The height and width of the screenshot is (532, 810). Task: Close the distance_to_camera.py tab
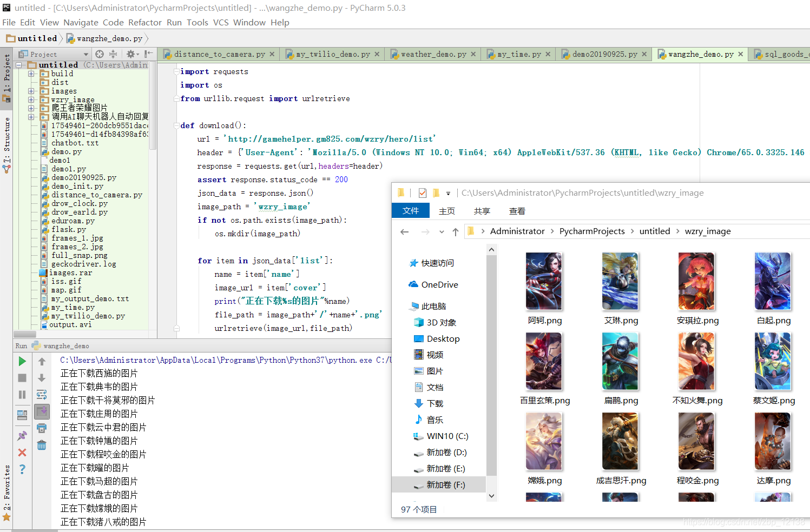click(272, 54)
